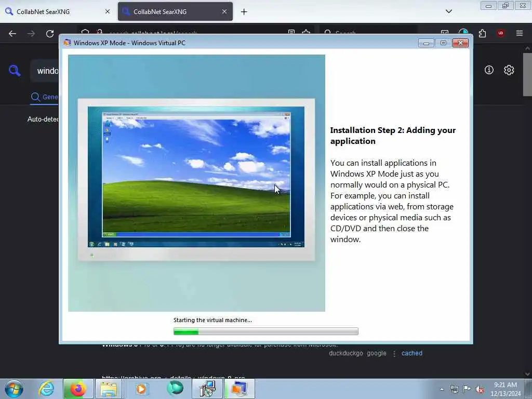This screenshot has width=532, height=399.
Task: Click the SearXNG magnifier logo
Action: (x=14, y=70)
